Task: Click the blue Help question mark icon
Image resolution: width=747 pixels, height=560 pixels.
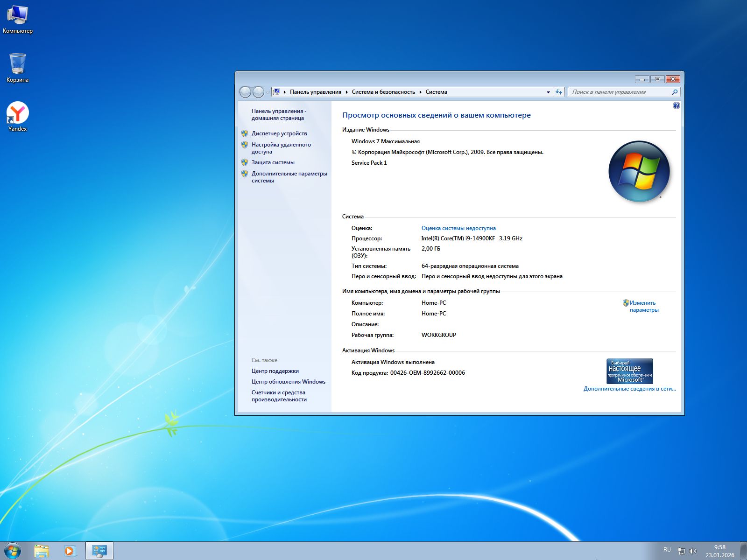Action: pos(676,105)
